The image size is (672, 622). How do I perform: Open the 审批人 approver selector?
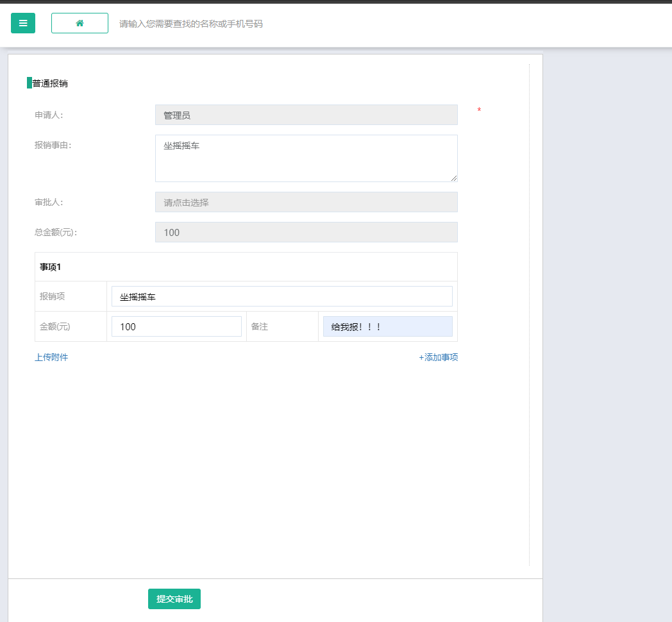coord(306,202)
